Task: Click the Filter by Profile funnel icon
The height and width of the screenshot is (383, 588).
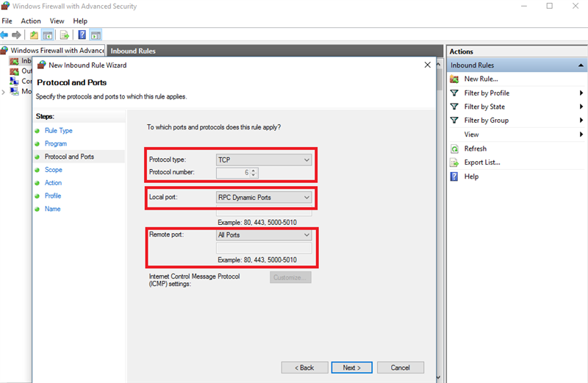Action: [455, 93]
